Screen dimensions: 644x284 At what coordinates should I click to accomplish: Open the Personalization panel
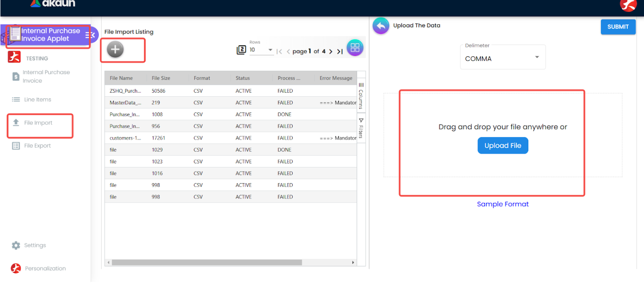click(45, 268)
